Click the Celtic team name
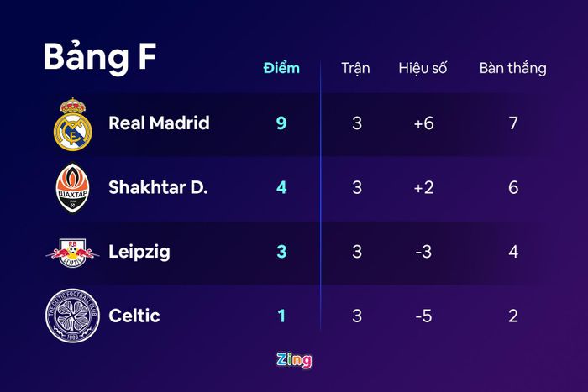Viewport: 588px width, 392px height. coord(134,316)
